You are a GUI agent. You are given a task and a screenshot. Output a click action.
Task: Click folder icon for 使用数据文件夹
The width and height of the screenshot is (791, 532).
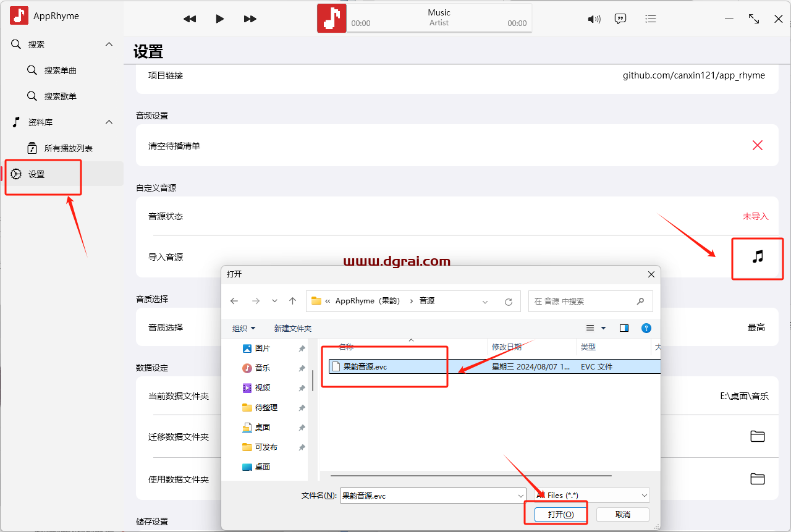pyautogui.click(x=758, y=478)
